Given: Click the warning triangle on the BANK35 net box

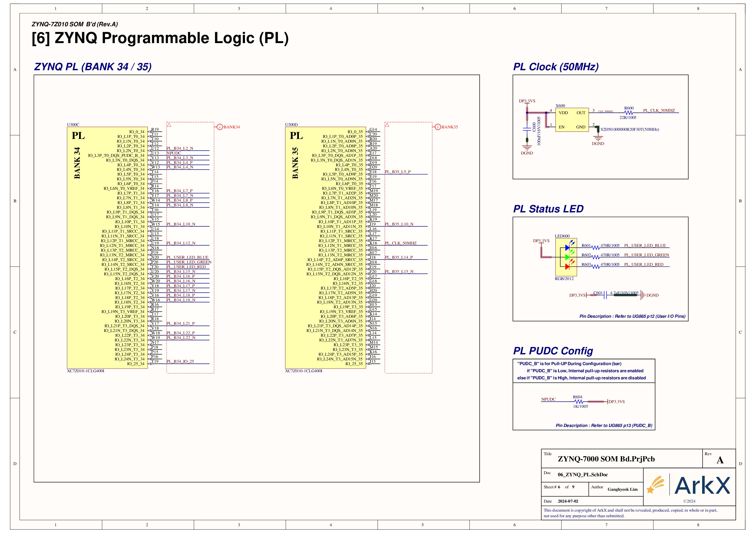Looking at the screenshot, I should point(387,125).
